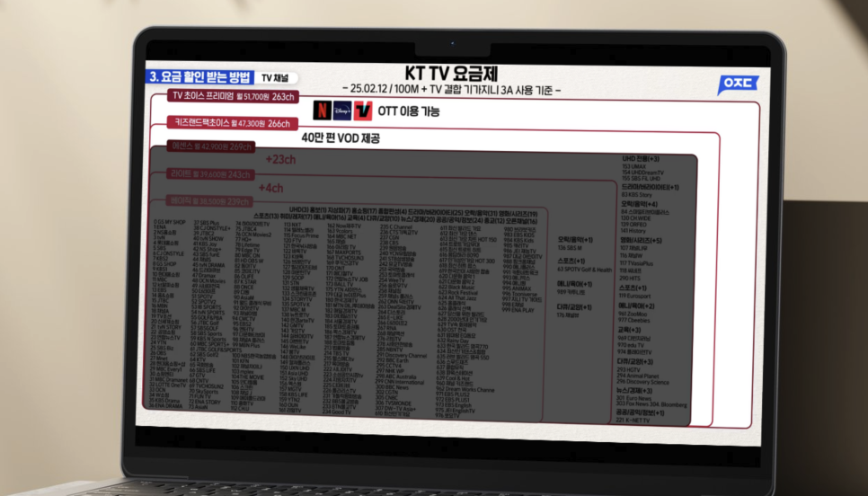Click the '+23ch' label
Viewport: 868px width, 496px height.
(x=280, y=159)
